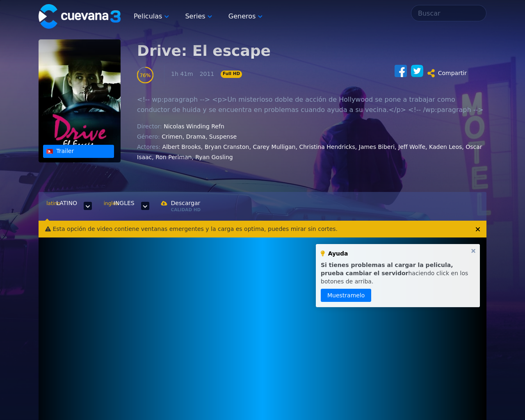Viewport: 525px width, 420px height.
Task: Open actor Ron Perlman link
Action: [173, 157]
